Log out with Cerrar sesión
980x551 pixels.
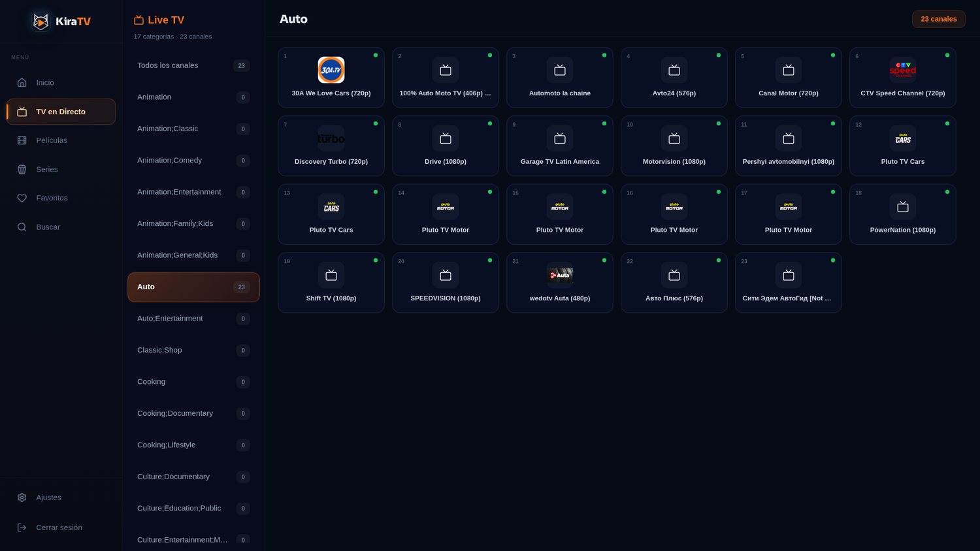pos(61,527)
